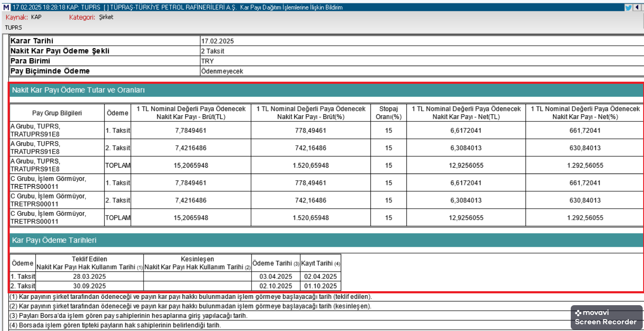Click the Ödenmeyecek cell value

point(222,71)
